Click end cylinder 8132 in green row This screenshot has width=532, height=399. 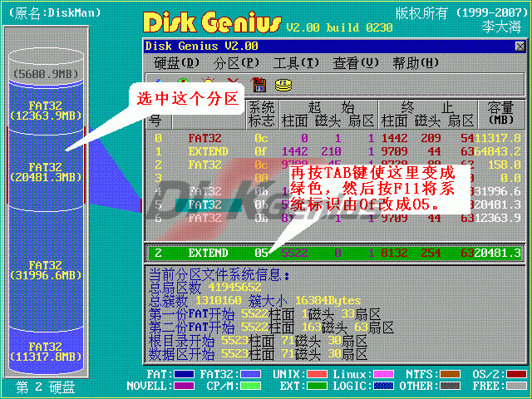coord(394,253)
